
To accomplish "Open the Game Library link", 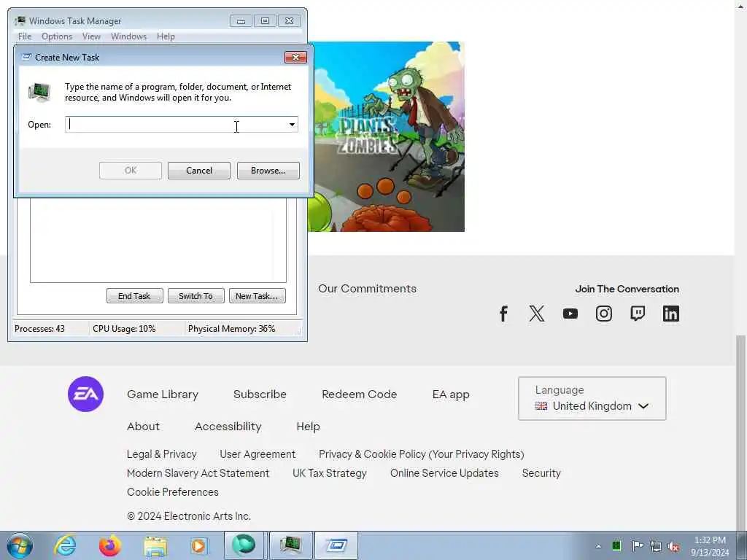I will [x=163, y=394].
